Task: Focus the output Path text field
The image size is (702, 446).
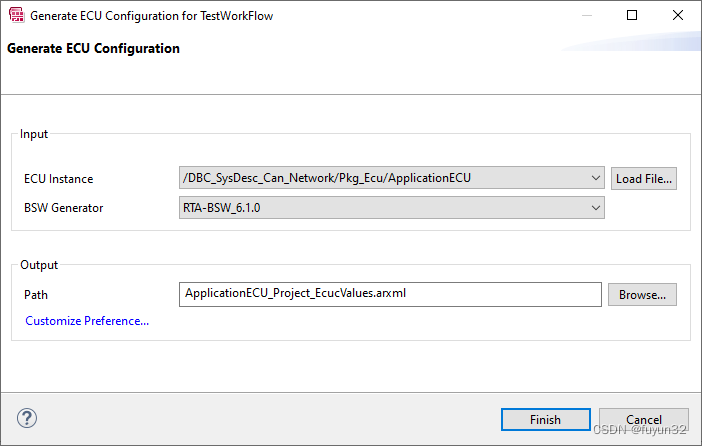Action: click(390, 294)
